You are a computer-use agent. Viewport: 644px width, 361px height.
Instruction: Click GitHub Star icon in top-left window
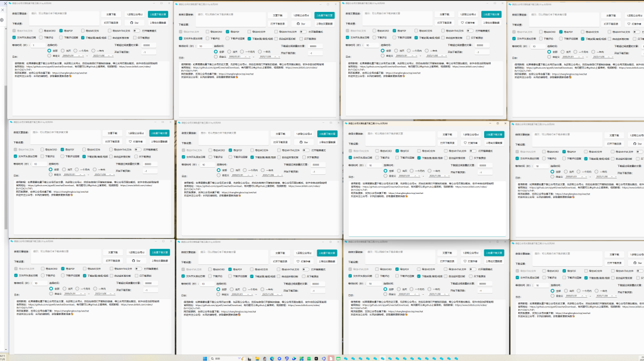tap(131, 23)
